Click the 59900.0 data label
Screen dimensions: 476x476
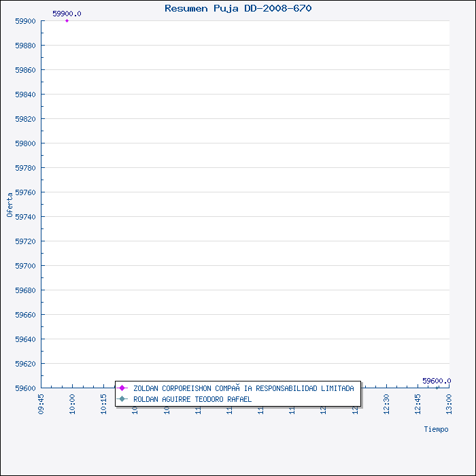coord(67,14)
